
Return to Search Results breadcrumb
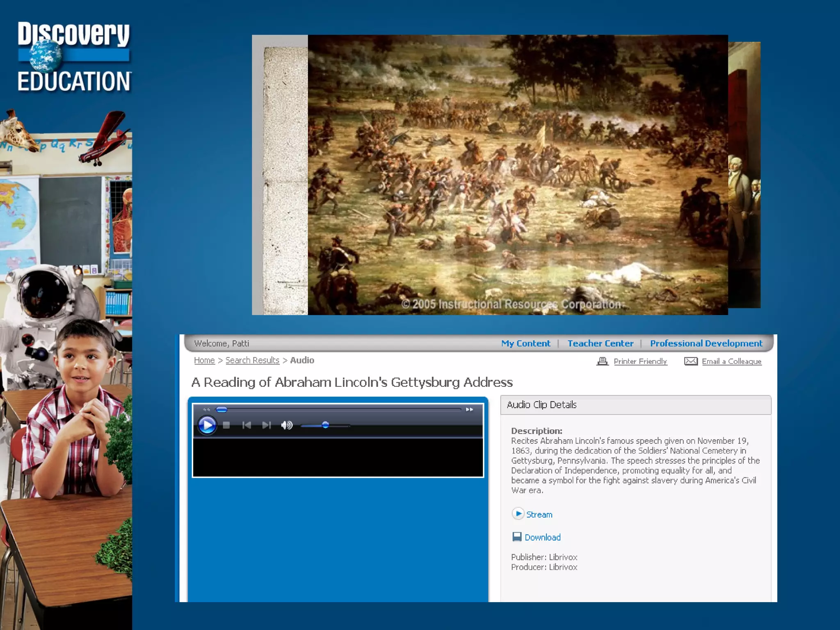coord(252,360)
